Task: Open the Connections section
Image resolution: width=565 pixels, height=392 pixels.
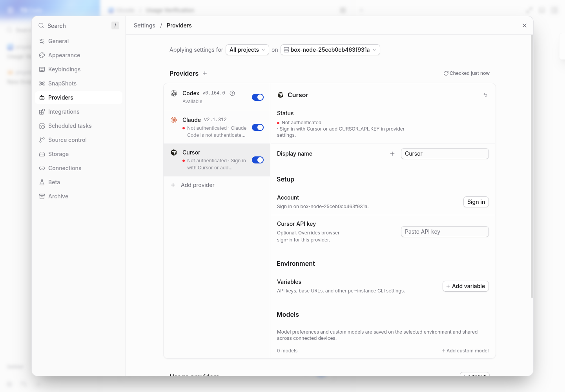Action: [x=78, y=168]
